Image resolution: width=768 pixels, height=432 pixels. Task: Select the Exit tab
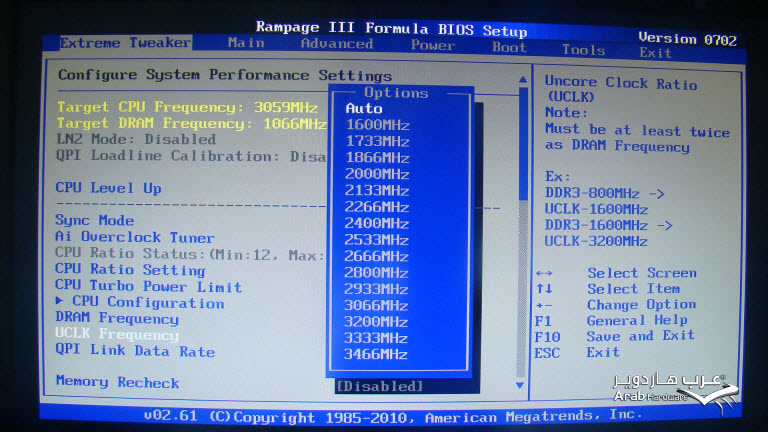click(x=655, y=52)
